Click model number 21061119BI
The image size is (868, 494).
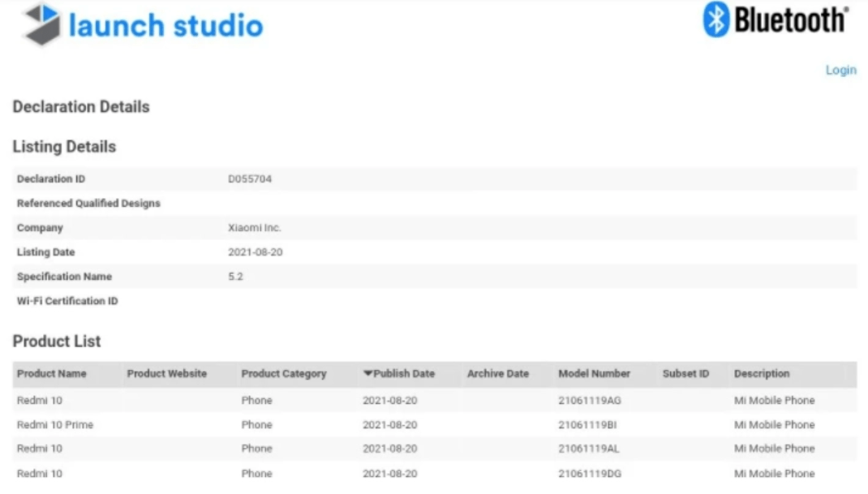(588, 424)
